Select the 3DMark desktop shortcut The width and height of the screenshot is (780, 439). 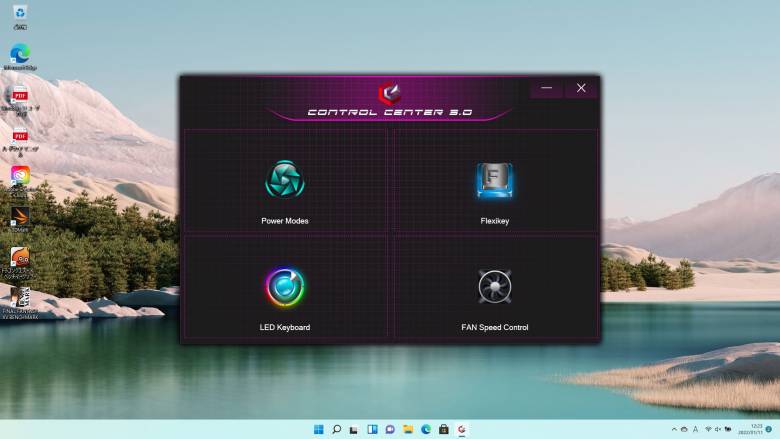point(20,220)
